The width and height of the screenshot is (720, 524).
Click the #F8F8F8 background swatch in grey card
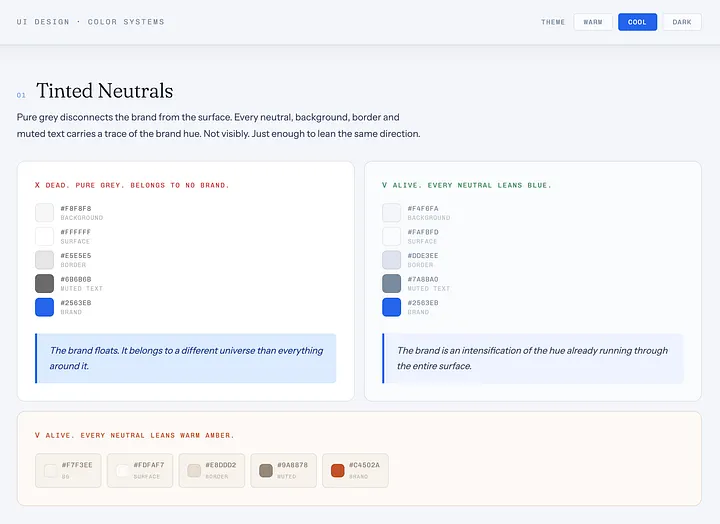[x=45, y=213]
